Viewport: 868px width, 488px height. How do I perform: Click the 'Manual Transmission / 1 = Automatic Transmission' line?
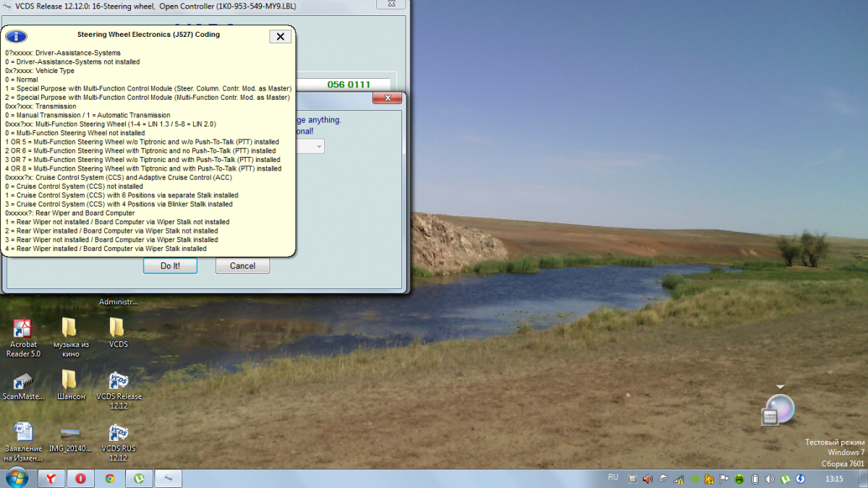(88, 115)
